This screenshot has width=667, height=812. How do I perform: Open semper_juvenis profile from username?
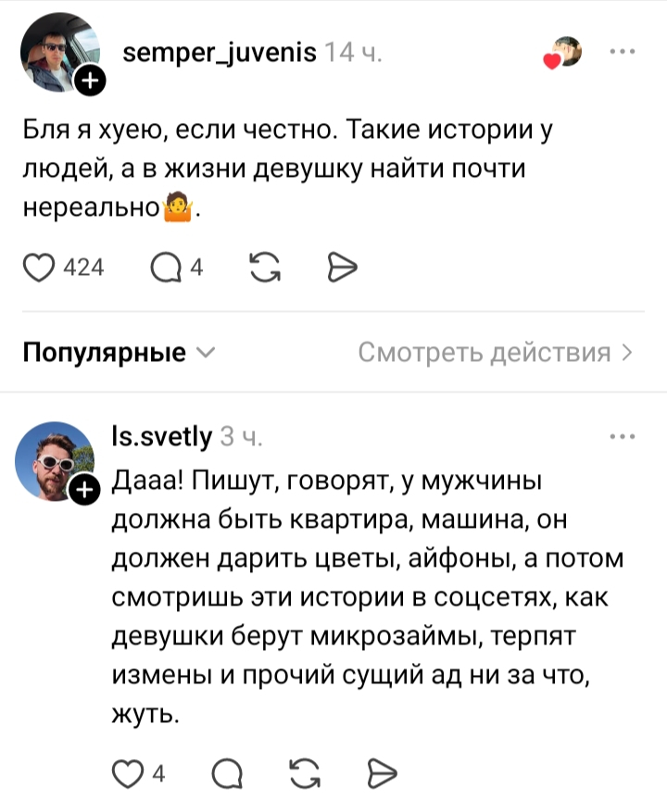click(x=220, y=52)
